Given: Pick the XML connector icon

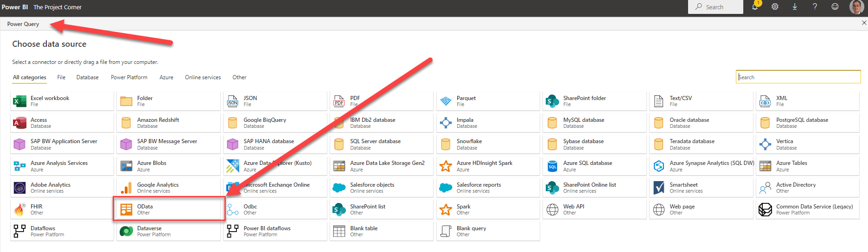Looking at the screenshot, I should tap(765, 101).
